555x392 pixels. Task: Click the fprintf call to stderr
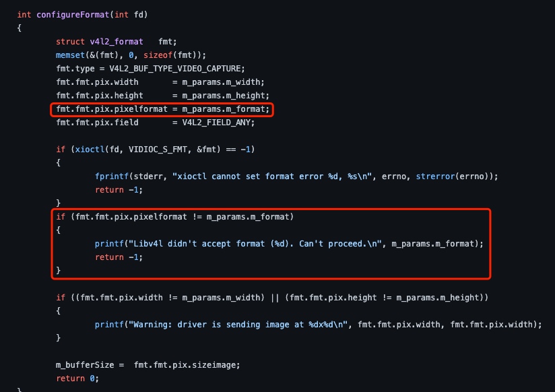click(112, 176)
